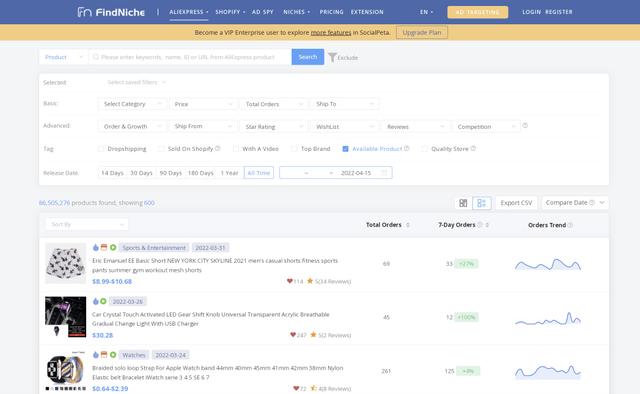Image resolution: width=640 pixels, height=394 pixels.
Task: Open ALIEXPRESS nav menu
Action: pyautogui.click(x=189, y=12)
